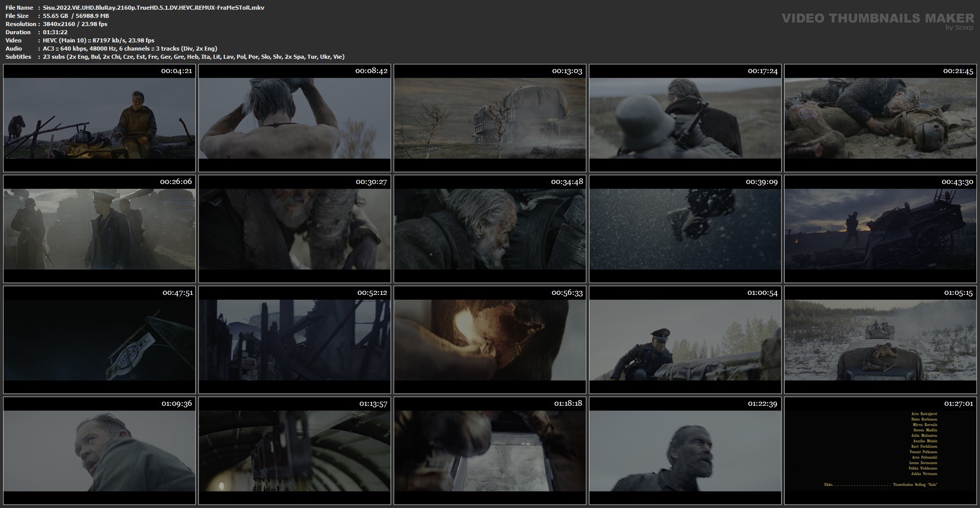Click the file name ending in FraMeSToR.mkv
The height and width of the screenshot is (508, 980).
(x=153, y=8)
